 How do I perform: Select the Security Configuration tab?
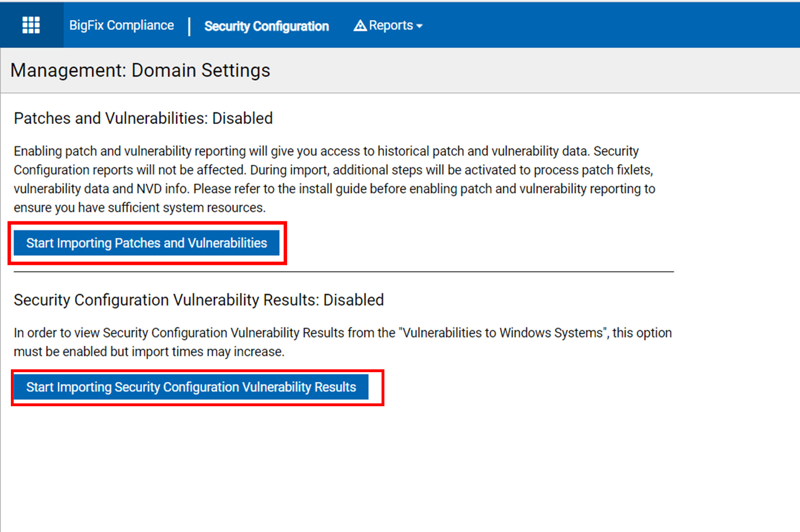[x=266, y=26]
